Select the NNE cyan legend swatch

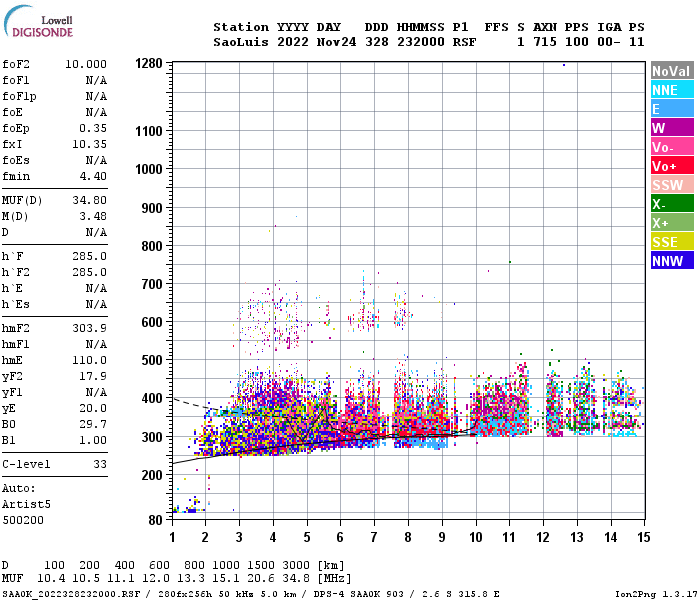(672, 90)
